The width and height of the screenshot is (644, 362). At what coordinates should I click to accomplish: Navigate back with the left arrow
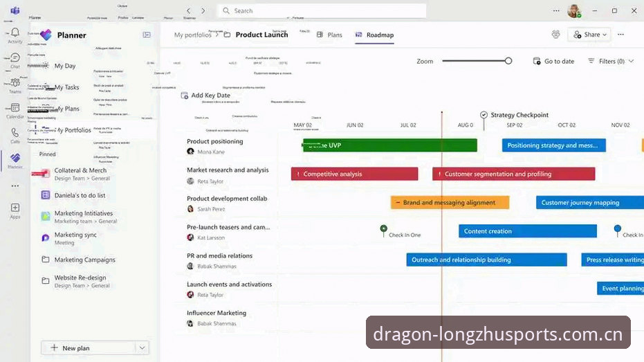point(189,10)
